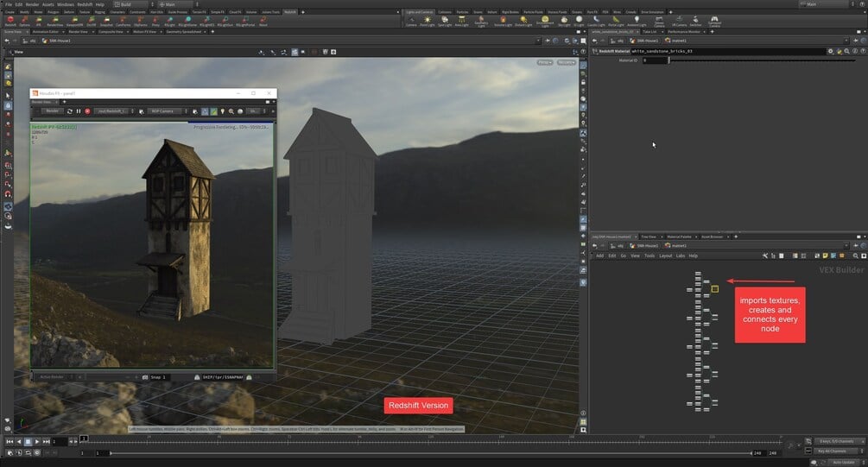Pause the Redshift render in panel1
The image size is (868, 467).
pyautogui.click(x=78, y=111)
